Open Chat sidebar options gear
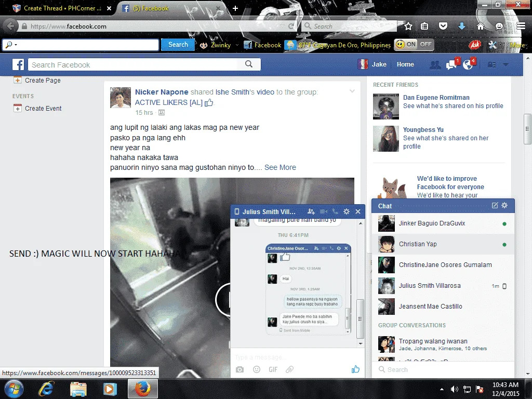 coord(504,205)
